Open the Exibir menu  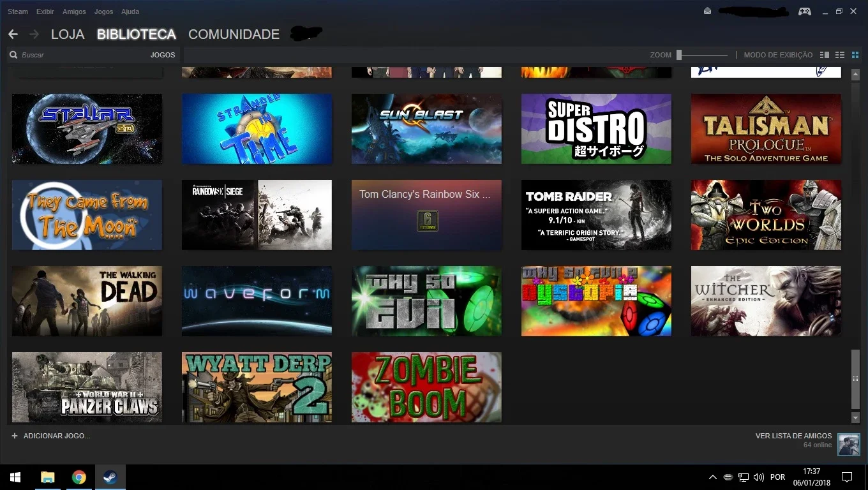point(45,11)
